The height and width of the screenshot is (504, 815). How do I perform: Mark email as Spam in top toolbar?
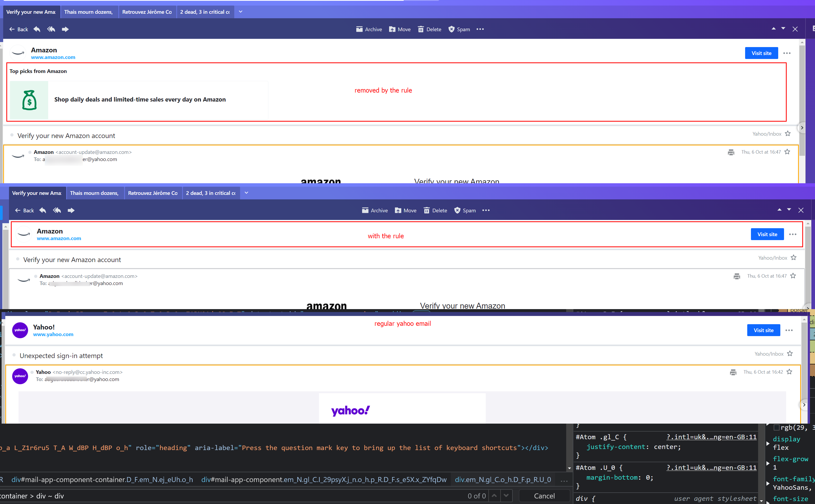(x=459, y=29)
